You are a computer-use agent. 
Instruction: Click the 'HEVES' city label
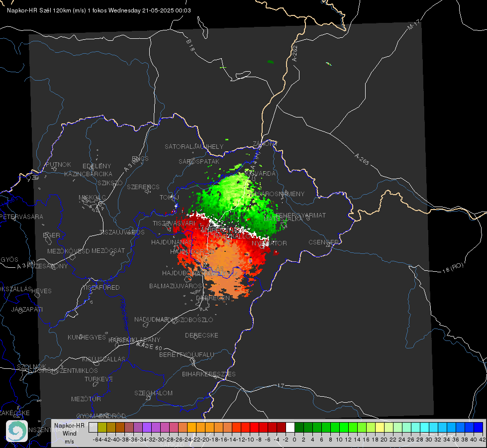41,291
